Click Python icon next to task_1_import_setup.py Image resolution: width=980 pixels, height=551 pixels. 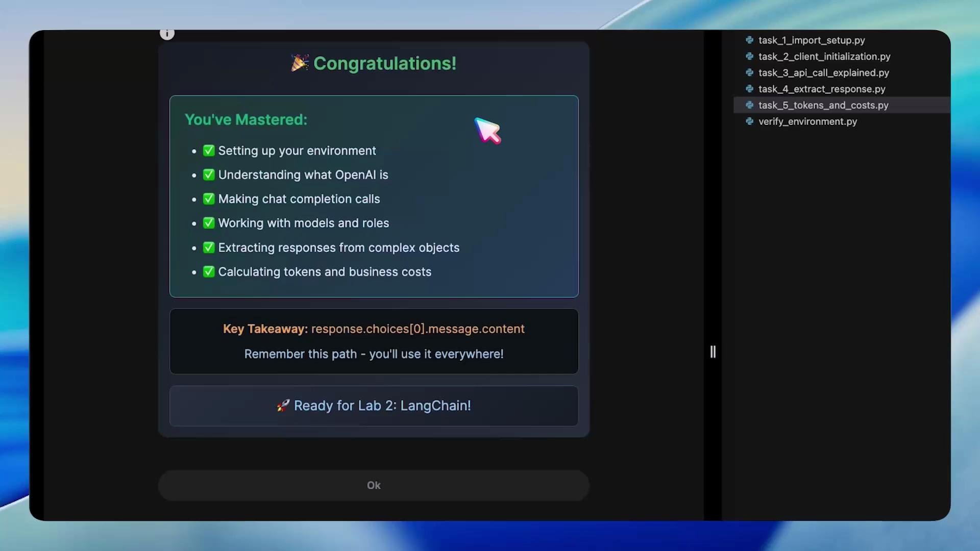pos(749,40)
